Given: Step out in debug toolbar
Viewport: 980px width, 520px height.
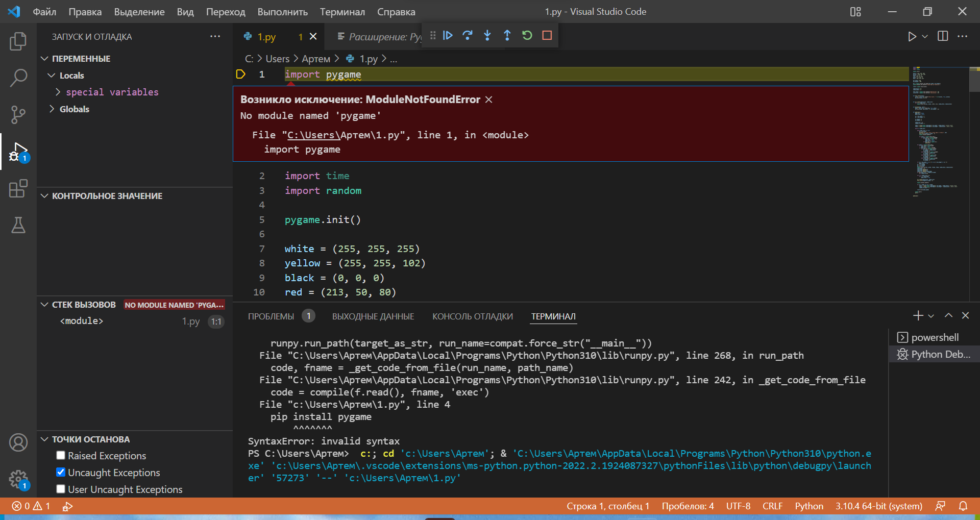Looking at the screenshot, I should pyautogui.click(x=507, y=35).
